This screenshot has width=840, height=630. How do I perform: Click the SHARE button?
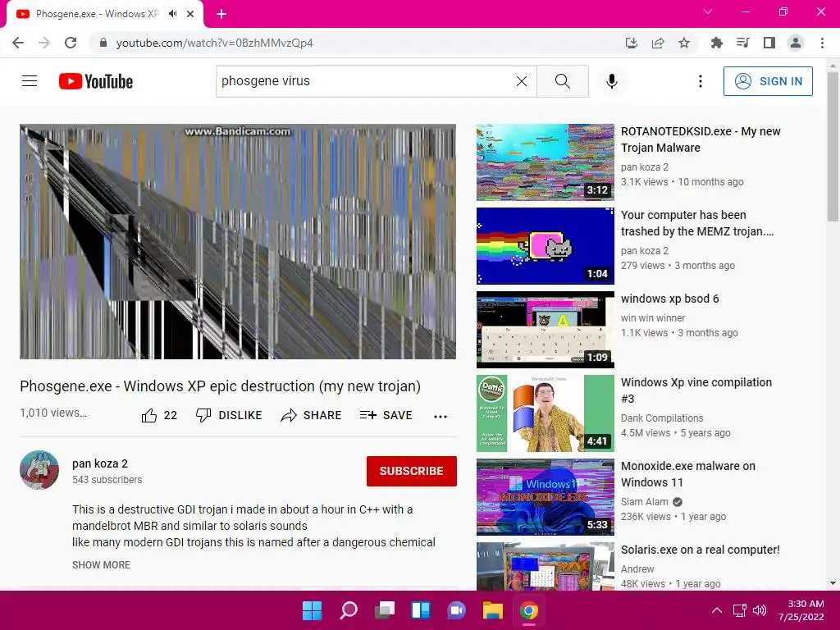(311, 415)
